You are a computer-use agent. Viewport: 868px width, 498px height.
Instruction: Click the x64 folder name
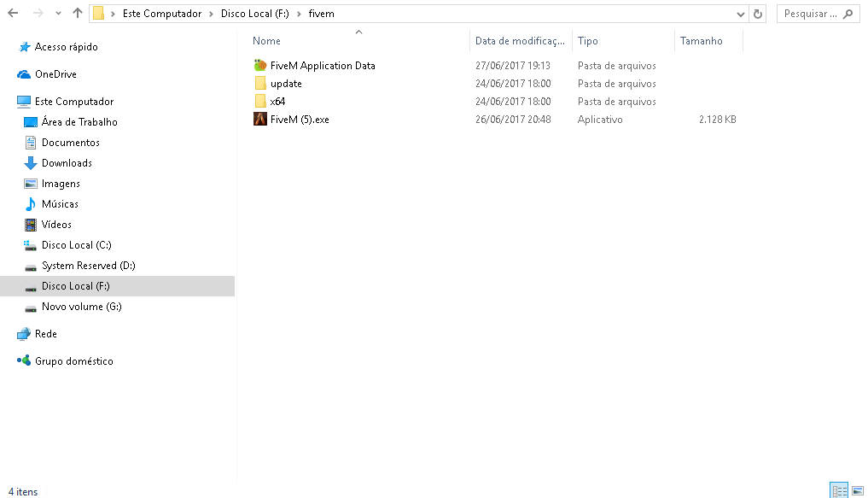pyautogui.click(x=277, y=102)
